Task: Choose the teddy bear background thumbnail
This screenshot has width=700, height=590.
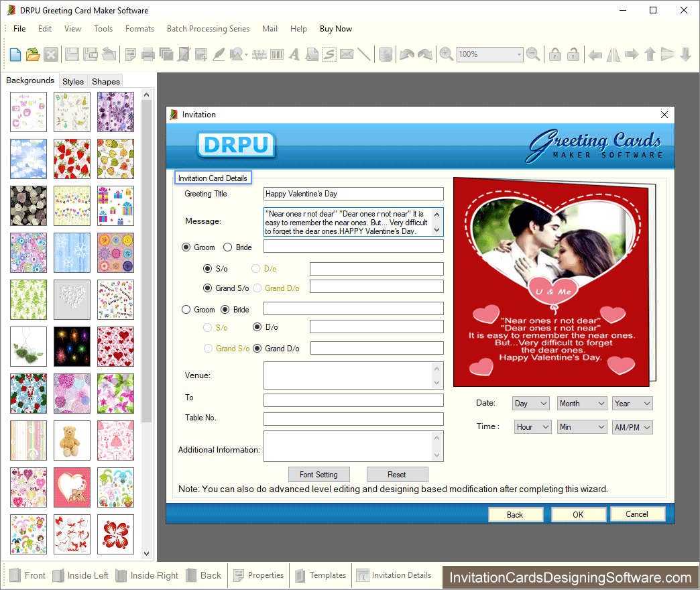Action: [x=72, y=440]
